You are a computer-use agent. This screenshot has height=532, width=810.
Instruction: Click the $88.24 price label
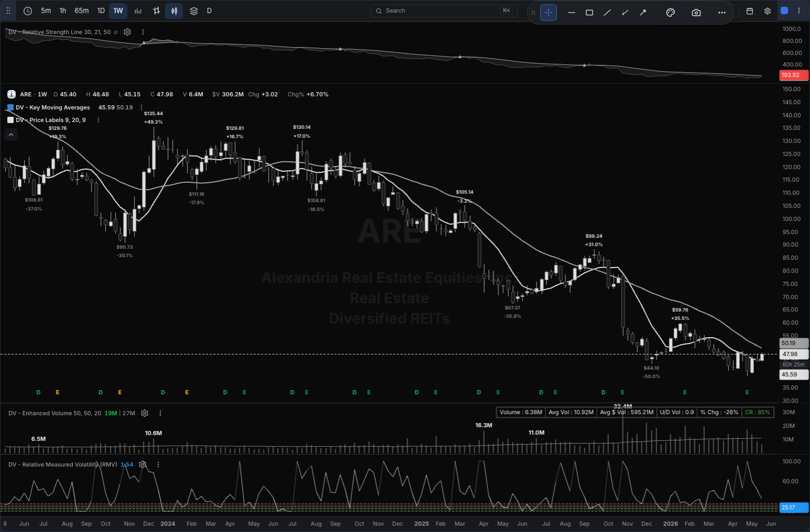click(x=594, y=236)
